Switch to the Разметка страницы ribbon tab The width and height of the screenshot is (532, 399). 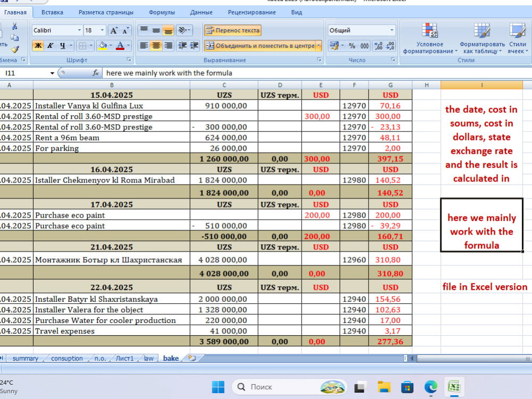(106, 12)
